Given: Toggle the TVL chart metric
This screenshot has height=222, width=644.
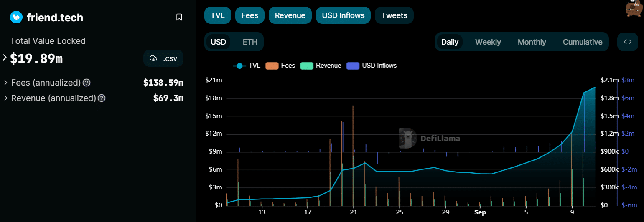Looking at the screenshot, I should pos(218,15).
